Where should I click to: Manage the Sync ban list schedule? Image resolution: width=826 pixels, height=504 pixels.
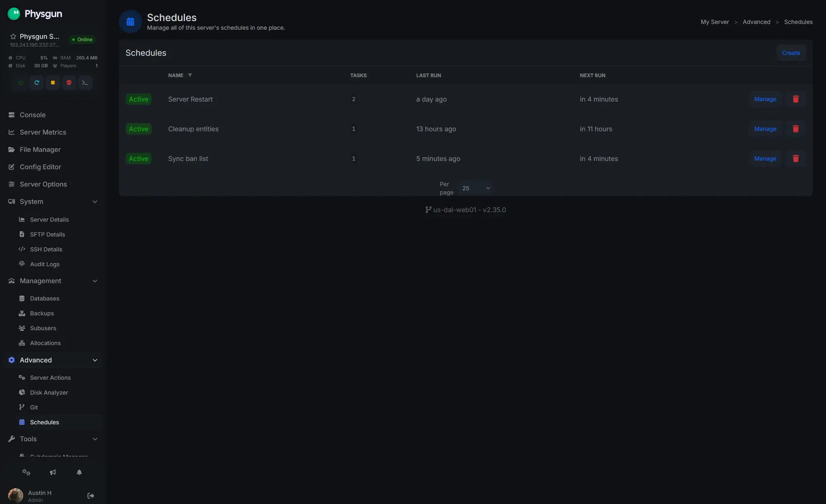[765, 159]
